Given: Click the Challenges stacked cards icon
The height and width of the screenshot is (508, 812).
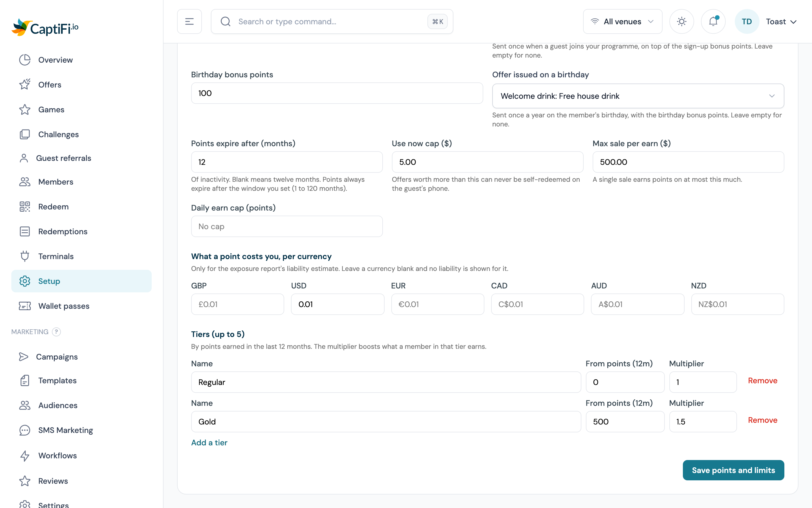Looking at the screenshot, I should click(25, 134).
